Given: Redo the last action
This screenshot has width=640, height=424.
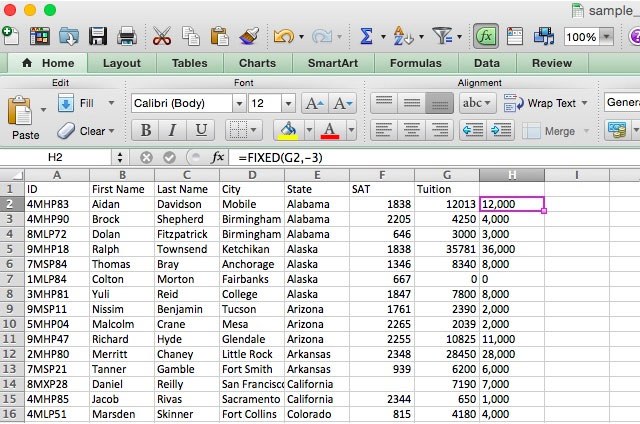Looking at the screenshot, I should tap(322, 37).
